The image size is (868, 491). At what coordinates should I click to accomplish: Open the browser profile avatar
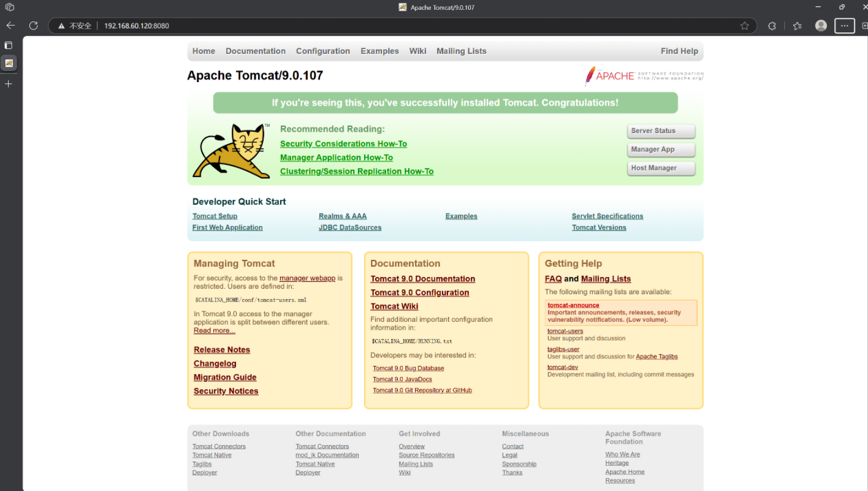tap(821, 26)
